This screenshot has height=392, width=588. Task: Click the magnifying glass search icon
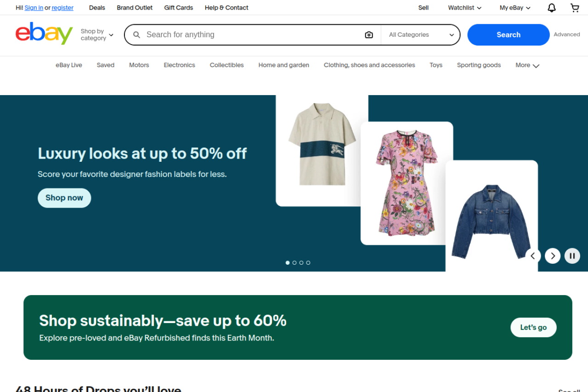click(x=136, y=35)
